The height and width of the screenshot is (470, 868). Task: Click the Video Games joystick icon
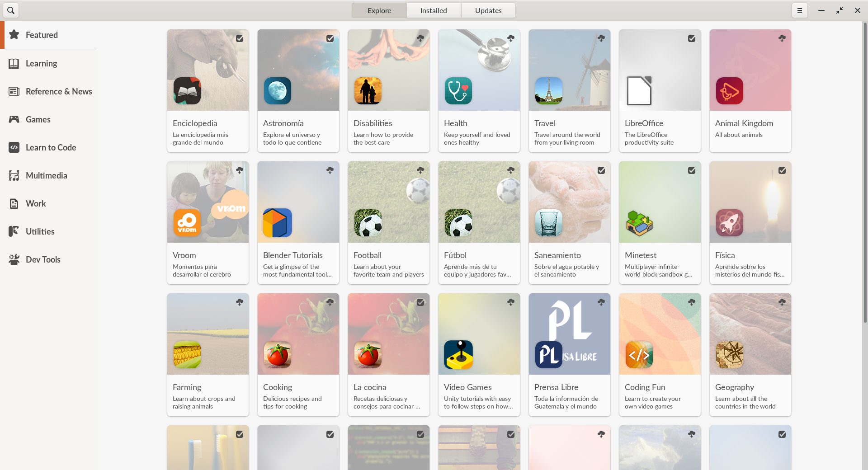point(458,355)
